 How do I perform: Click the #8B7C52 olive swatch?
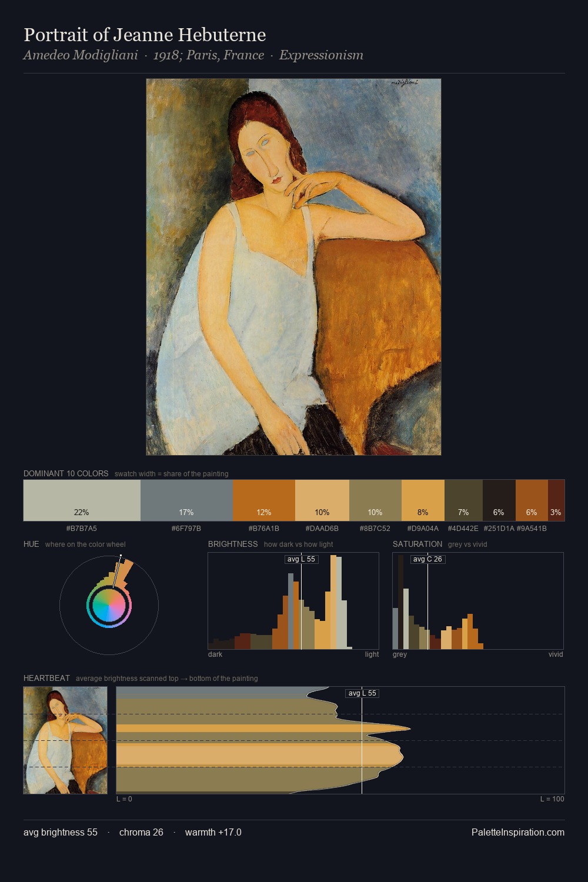click(x=375, y=500)
